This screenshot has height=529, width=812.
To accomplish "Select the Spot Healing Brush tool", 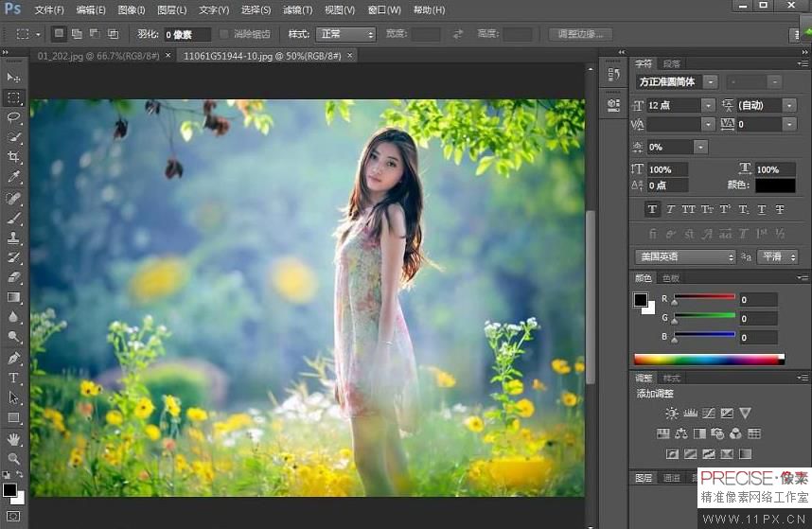I will (13, 198).
